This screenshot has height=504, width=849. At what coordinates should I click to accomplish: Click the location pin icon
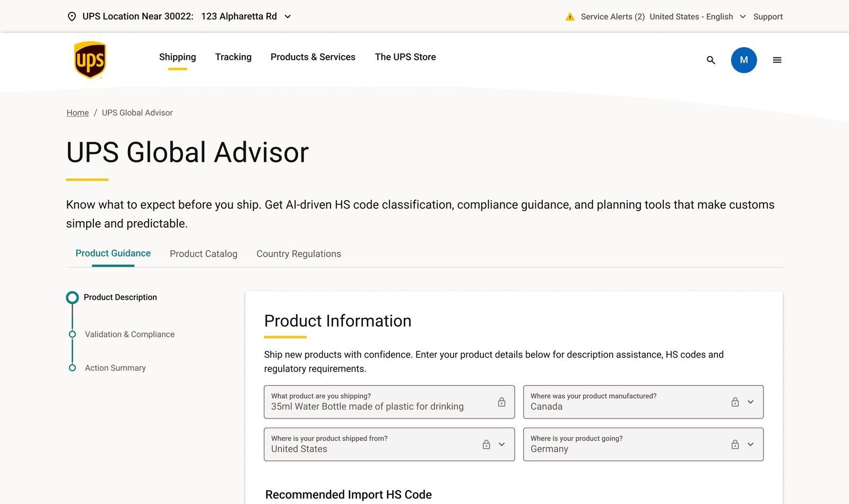tap(72, 16)
